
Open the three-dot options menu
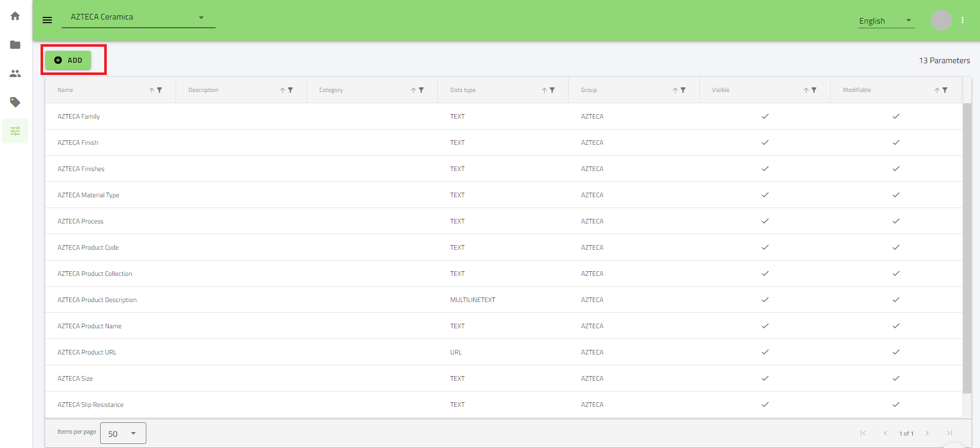963,20
